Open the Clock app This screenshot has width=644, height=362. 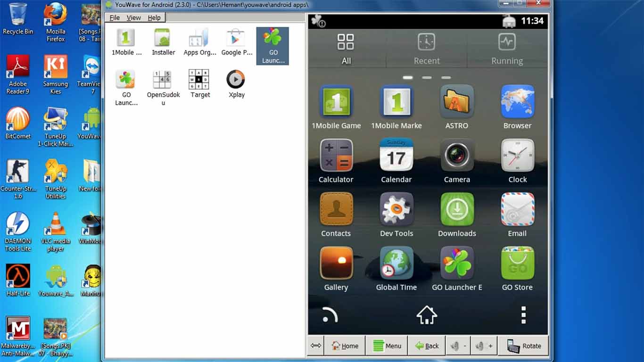tap(517, 161)
